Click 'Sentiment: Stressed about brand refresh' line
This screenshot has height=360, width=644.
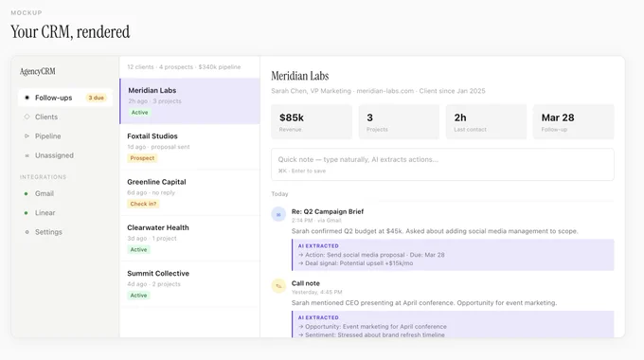[x=371, y=335]
